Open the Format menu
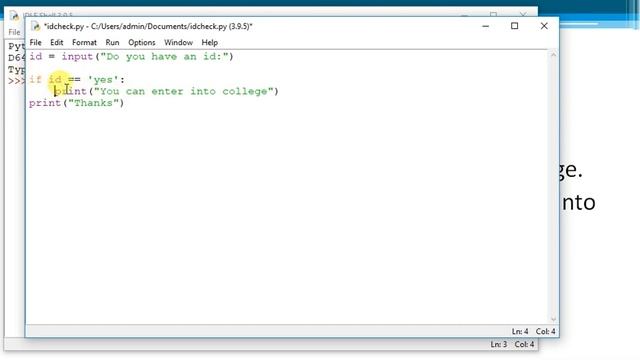640x360 pixels. pos(84,42)
